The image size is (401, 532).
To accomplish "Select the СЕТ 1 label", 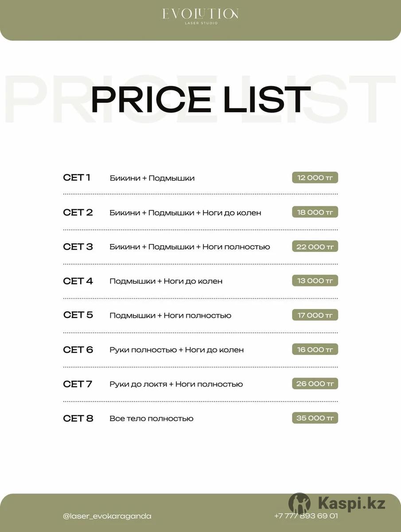I will coord(77,178).
